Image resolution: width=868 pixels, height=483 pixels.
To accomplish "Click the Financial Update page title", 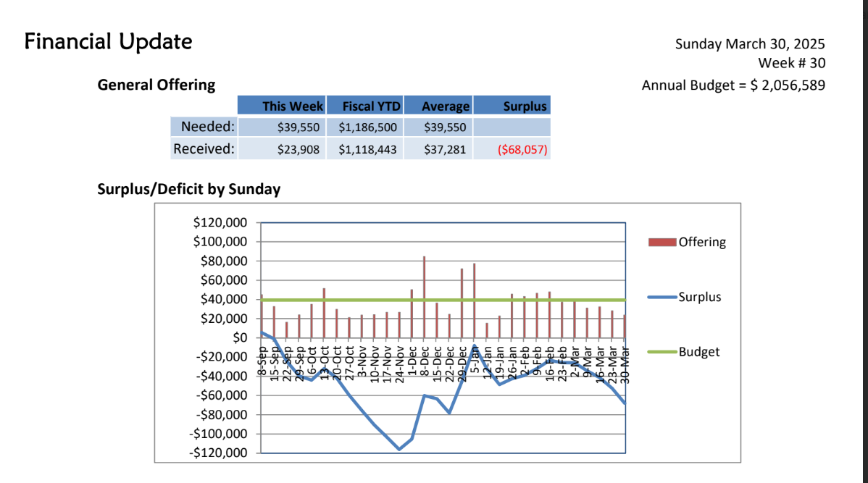I will 108,42.
